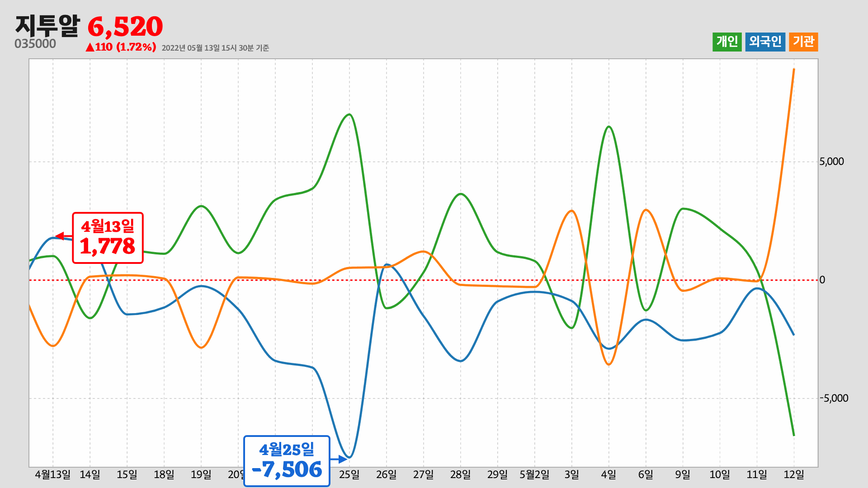The height and width of the screenshot is (488, 868).
Task: Click the change value ▲110 (1.72%)
Action: (x=121, y=47)
